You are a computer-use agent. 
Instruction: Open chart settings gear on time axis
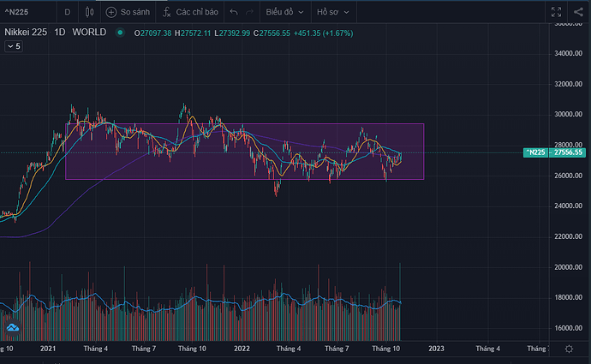570,349
